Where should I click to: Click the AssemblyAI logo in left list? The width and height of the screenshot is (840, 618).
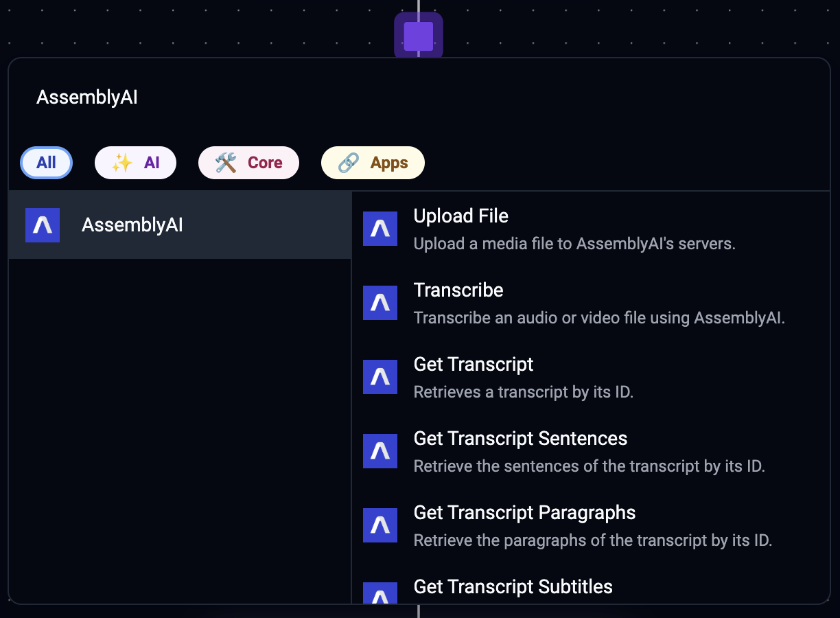(43, 225)
